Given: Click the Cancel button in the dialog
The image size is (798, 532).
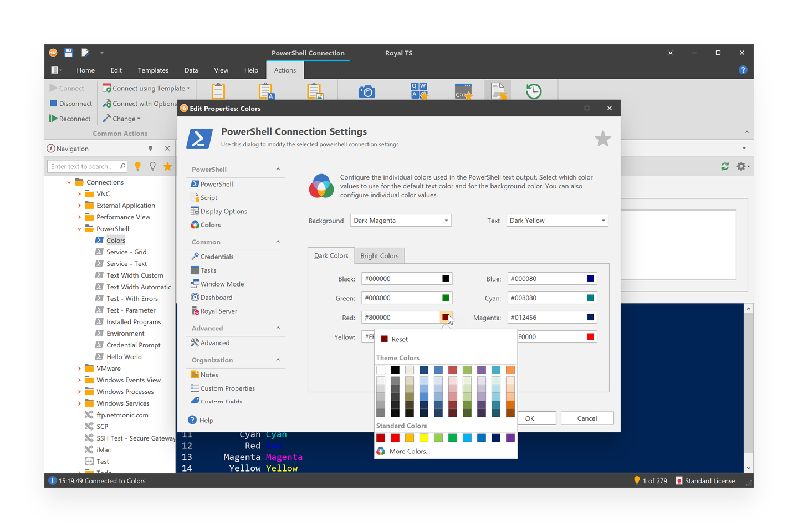Looking at the screenshot, I should [587, 418].
